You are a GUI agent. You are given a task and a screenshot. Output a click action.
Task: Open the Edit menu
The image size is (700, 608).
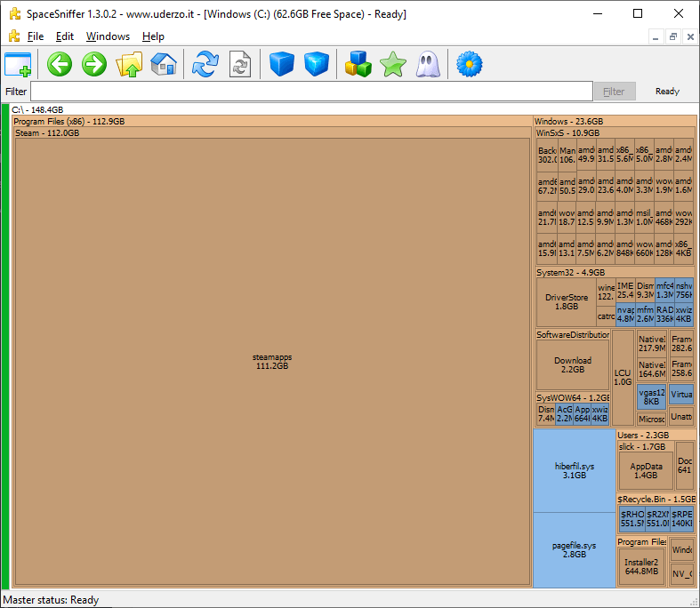[x=65, y=36]
